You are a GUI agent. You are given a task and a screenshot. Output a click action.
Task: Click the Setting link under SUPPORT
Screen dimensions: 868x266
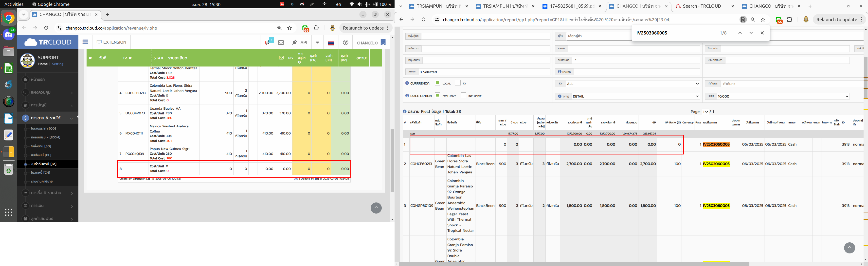(x=58, y=64)
